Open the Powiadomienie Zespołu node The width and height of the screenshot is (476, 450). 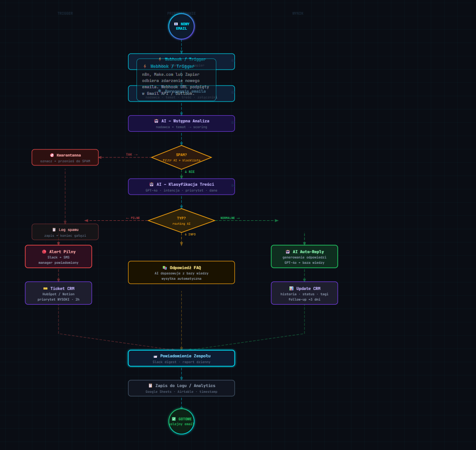tap(182, 358)
